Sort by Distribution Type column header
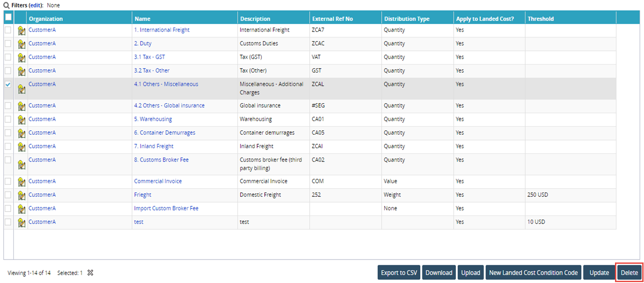 coord(407,19)
